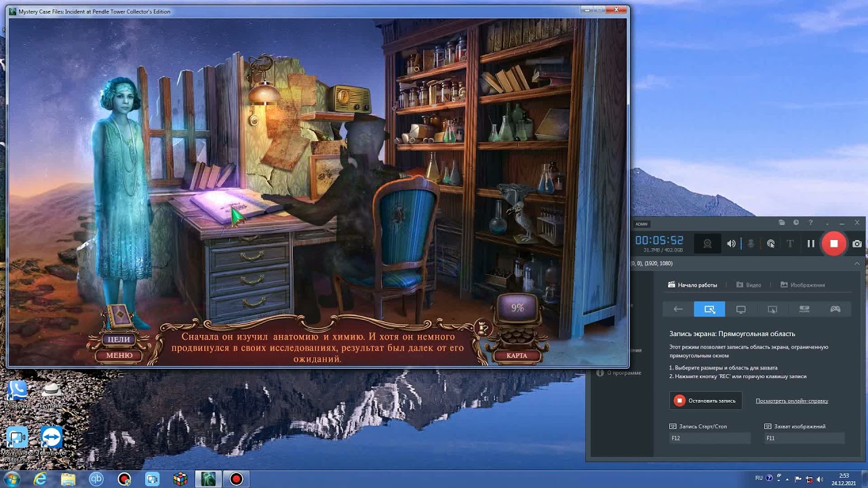Click the game dialogue text box
868x488 pixels.
point(317,347)
